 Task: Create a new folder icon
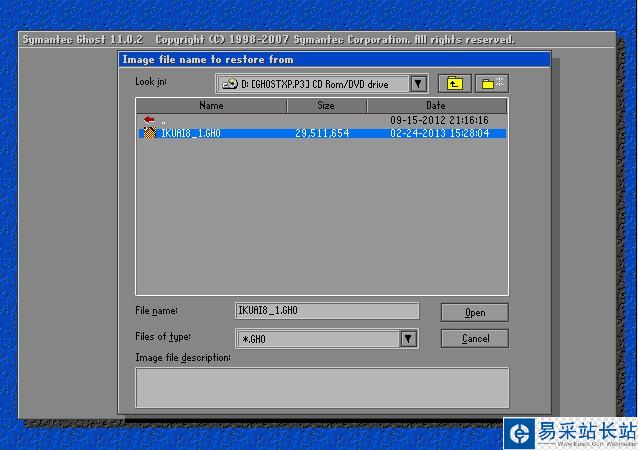(x=492, y=84)
